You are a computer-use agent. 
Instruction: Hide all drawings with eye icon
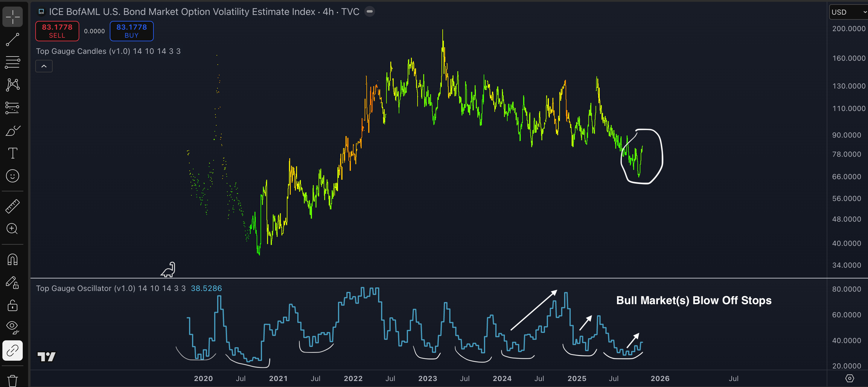tap(13, 327)
